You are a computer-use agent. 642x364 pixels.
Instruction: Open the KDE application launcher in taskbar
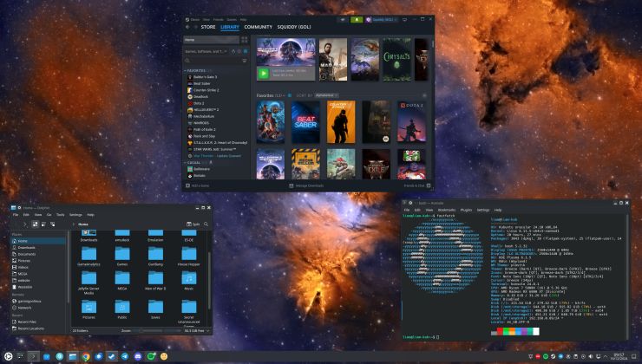[x=10, y=356]
